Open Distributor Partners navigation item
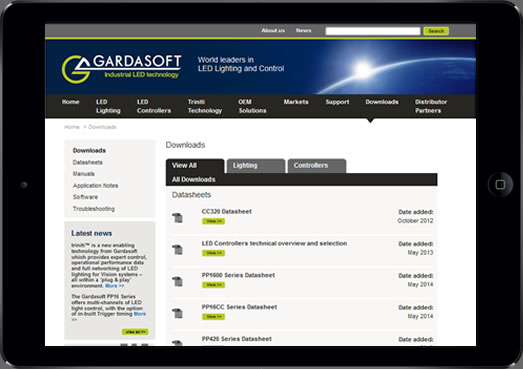 (x=431, y=106)
